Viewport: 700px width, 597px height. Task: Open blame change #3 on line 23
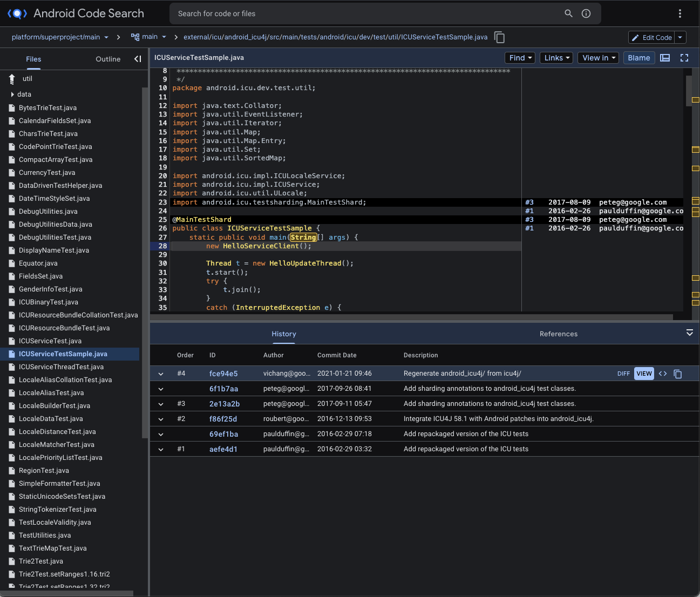pyautogui.click(x=529, y=202)
